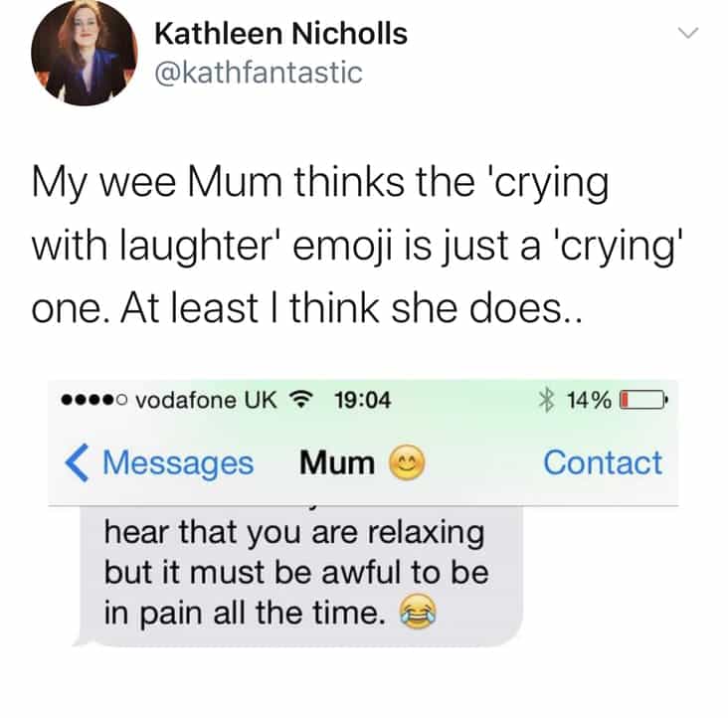Expand the tweet options chevron
Screen dimensions: 728x718
[687, 33]
